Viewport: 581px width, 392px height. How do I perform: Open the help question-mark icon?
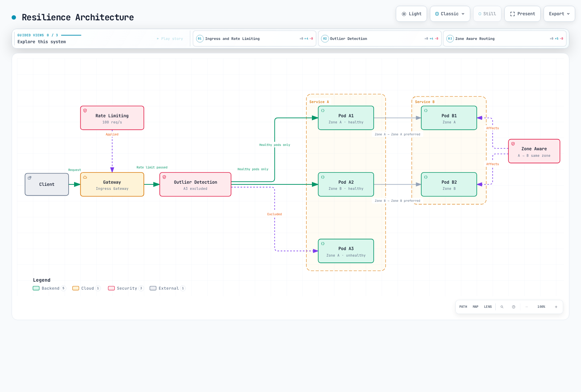point(513,307)
